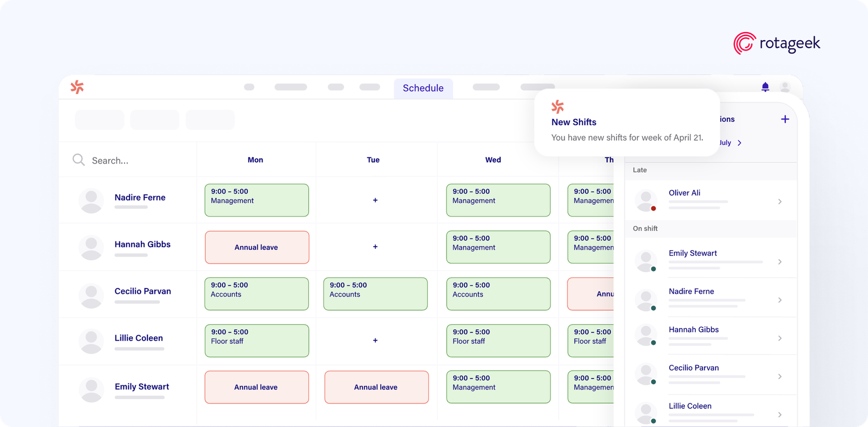Click the red pinwheel app logo
Viewport: 868px width, 427px height.
click(77, 87)
